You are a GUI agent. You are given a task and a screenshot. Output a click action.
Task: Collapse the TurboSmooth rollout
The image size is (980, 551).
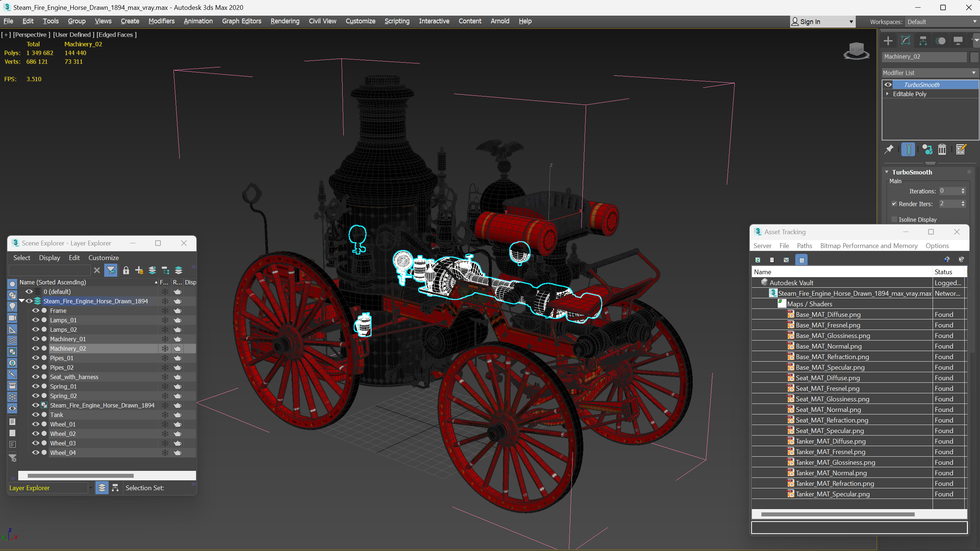[887, 172]
